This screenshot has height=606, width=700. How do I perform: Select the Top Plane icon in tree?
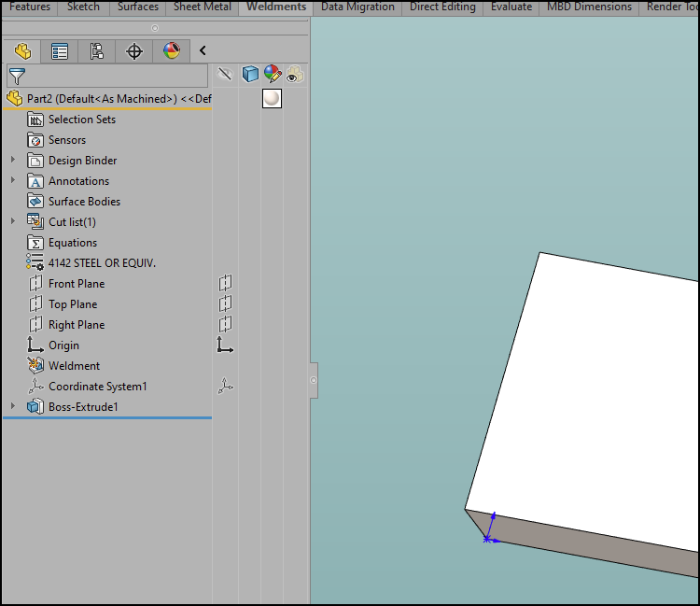(35, 304)
